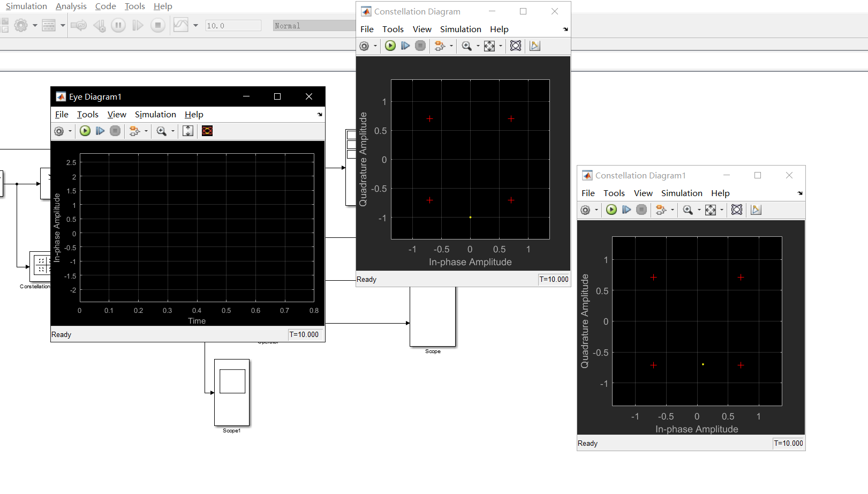Screen dimensions: 868x494
Task: Open Simulink Code menu
Action: (105, 6)
